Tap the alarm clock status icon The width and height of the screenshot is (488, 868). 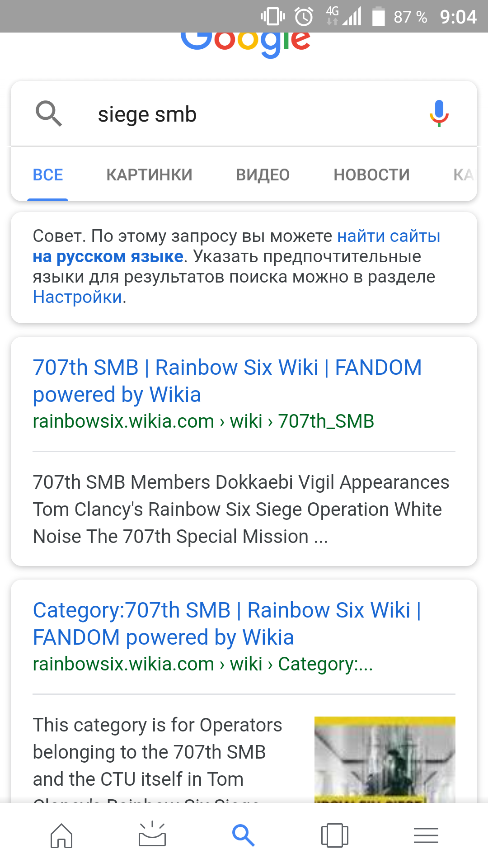pyautogui.click(x=304, y=17)
